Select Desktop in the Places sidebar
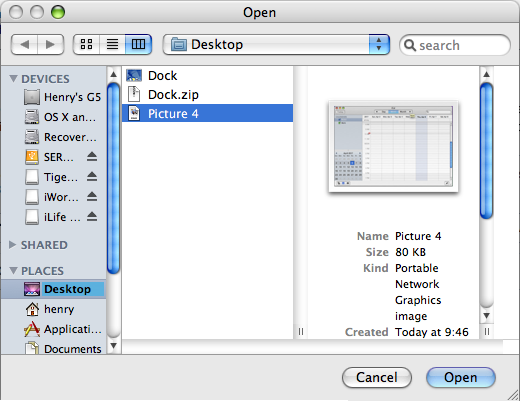Image resolution: width=520 pixels, height=401 pixels. [54, 289]
